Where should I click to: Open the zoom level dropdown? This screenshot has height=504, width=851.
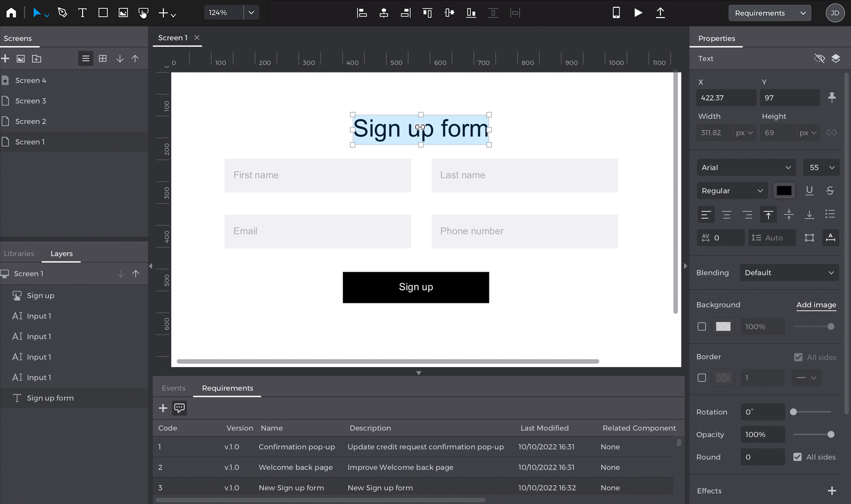251,12
